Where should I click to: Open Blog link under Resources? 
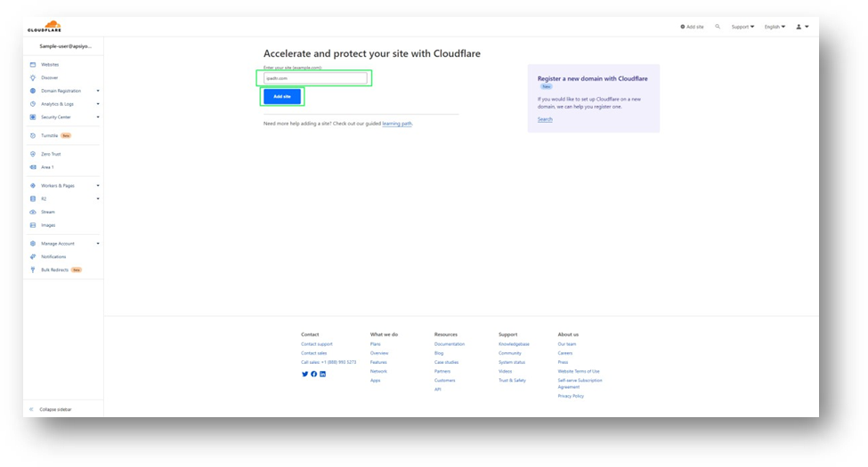click(439, 353)
